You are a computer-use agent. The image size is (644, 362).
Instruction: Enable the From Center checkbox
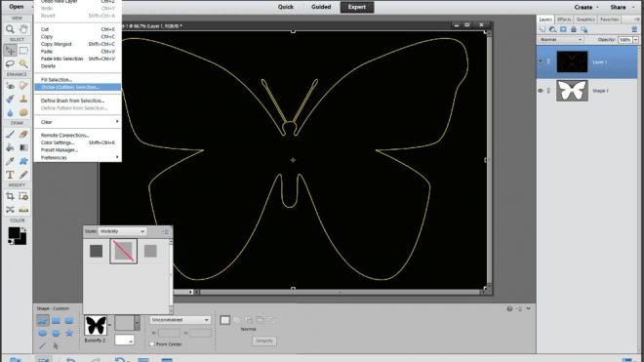(152, 343)
